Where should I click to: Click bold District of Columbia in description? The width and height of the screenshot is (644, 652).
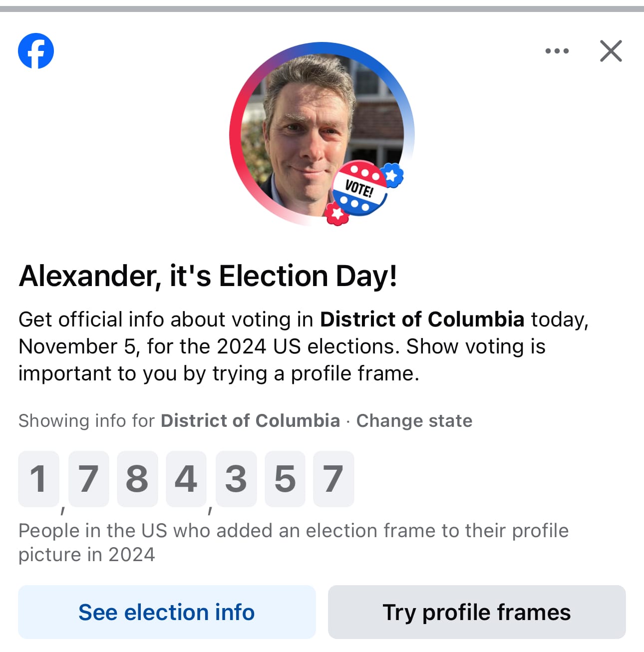[x=422, y=320]
